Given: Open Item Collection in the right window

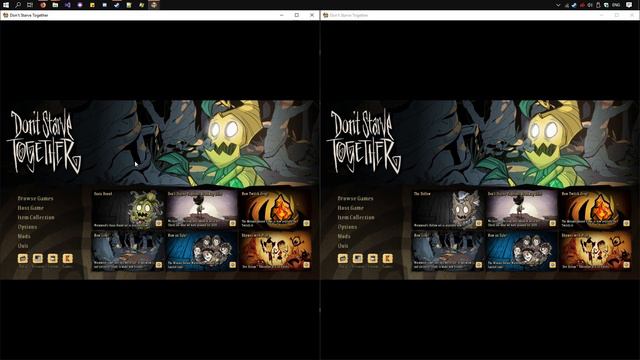Looking at the screenshot, I should pos(356,218).
